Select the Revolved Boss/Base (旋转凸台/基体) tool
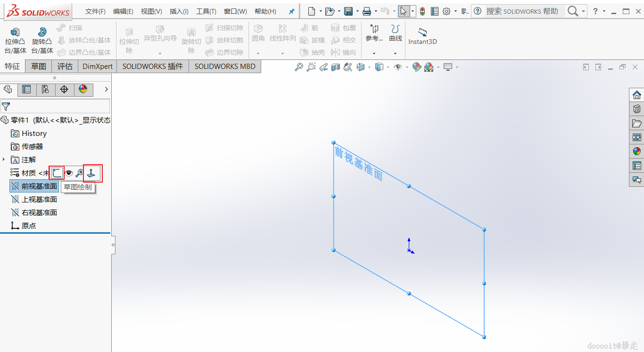The height and width of the screenshot is (352, 644). coord(42,40)
